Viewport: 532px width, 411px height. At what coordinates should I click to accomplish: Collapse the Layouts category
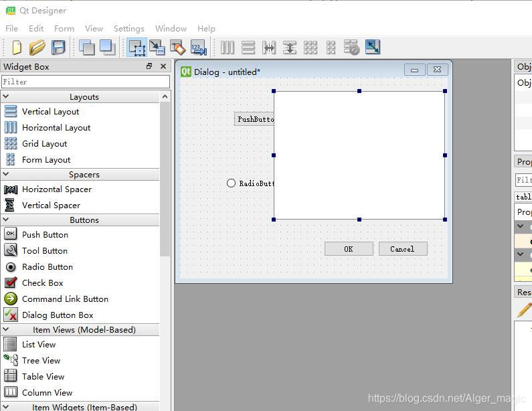[6, 97]
